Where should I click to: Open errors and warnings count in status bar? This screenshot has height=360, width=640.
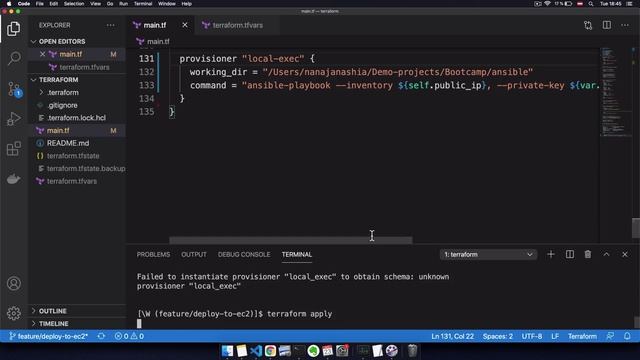pos(129,336)
